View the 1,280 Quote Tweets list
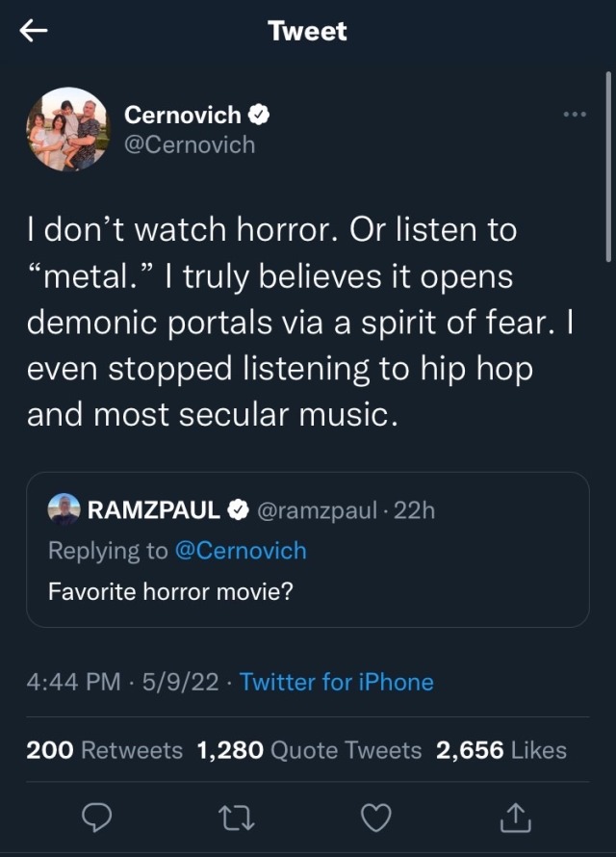Image resolution: width=616 pixels, height=857 pixels. click(x=309, y=750)
